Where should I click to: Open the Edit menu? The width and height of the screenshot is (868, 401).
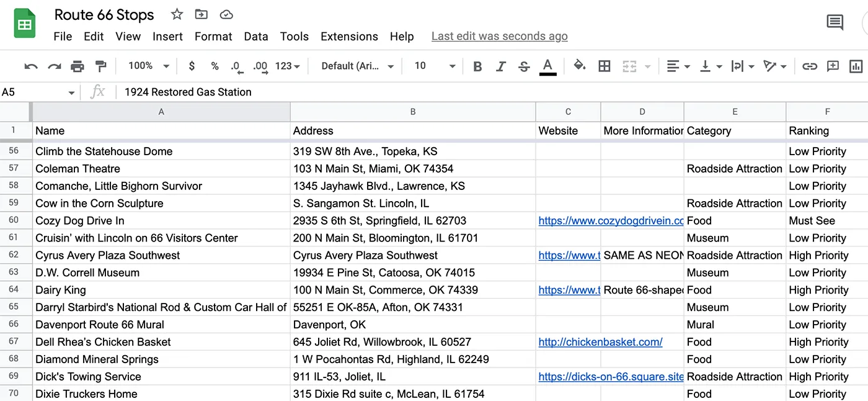coord(94,37)
